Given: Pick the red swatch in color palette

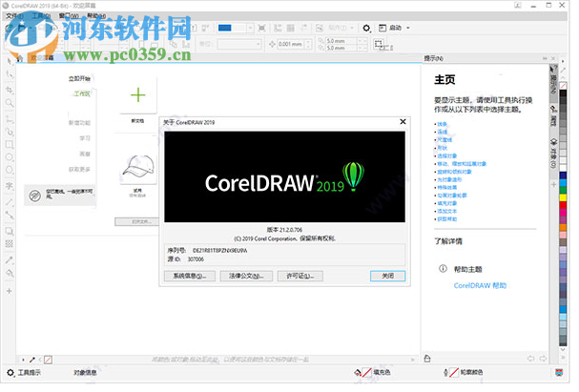Looking at the screenshot, I should [563, 205].
